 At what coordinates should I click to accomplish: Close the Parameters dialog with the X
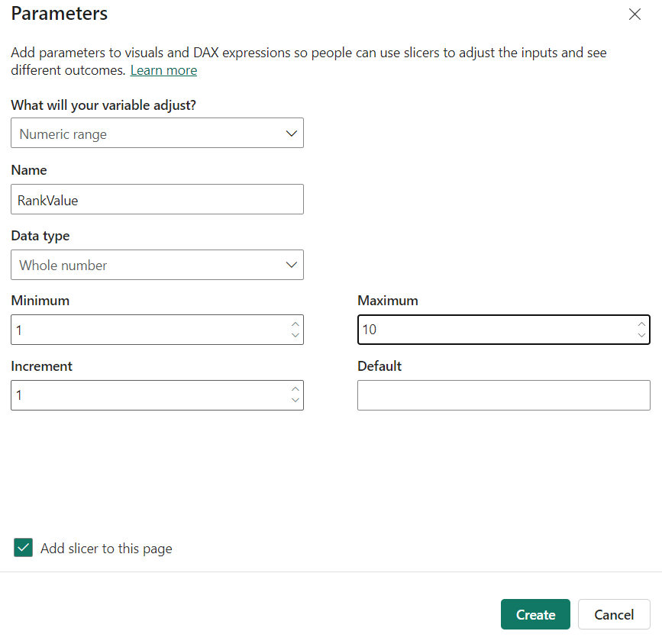click(x=635, y=14)
